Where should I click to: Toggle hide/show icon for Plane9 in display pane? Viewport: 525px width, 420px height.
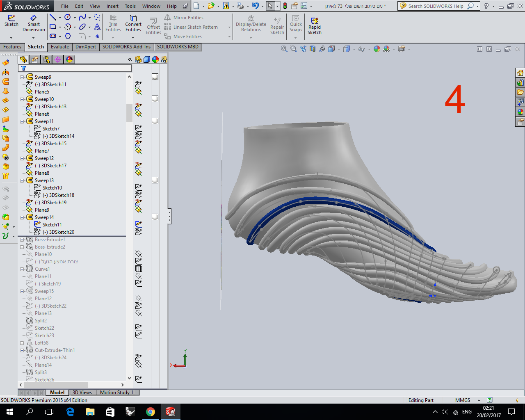coord(139,210)
